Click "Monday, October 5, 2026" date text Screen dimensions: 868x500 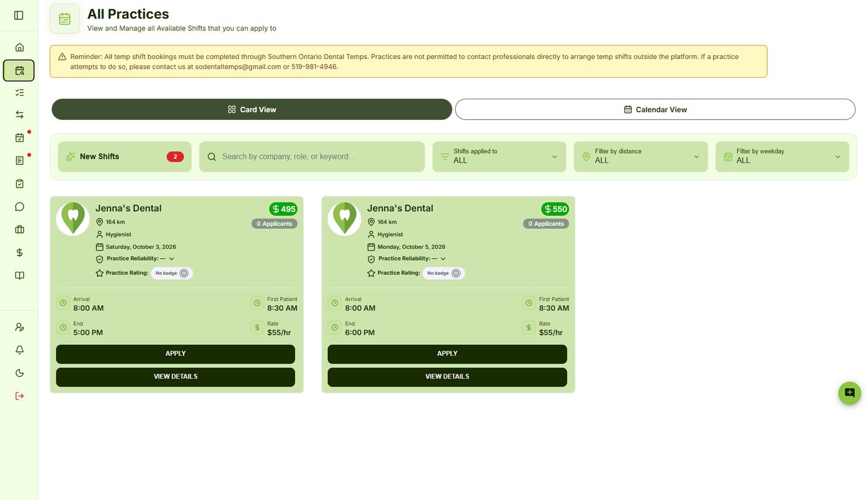pos(411,247)
